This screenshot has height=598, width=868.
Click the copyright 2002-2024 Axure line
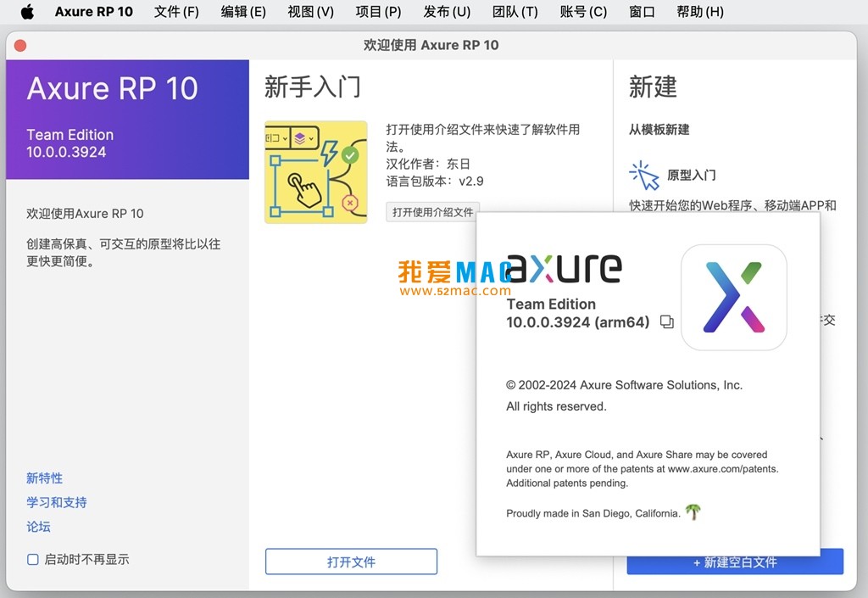click(x=624, y=385)
